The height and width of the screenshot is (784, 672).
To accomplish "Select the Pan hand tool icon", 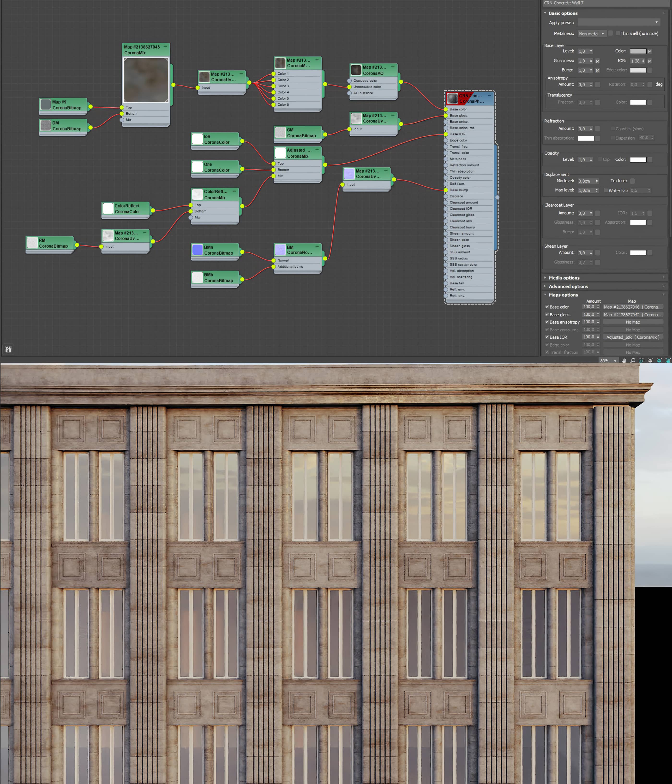I will pos(624,361).
